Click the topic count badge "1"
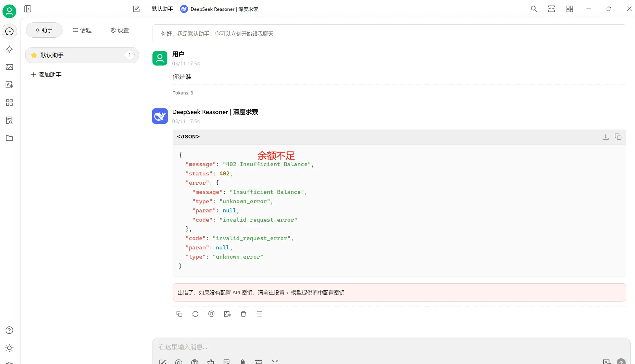Viewport: 635px width, 364px height. (129, 55)
